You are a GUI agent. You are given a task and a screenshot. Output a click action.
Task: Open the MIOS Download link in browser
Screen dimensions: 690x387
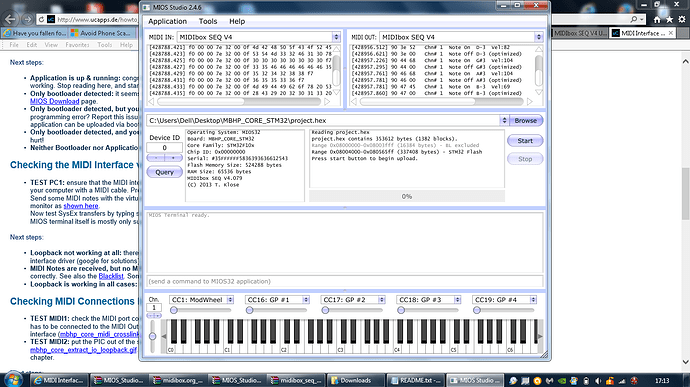(x=55, y=101)
